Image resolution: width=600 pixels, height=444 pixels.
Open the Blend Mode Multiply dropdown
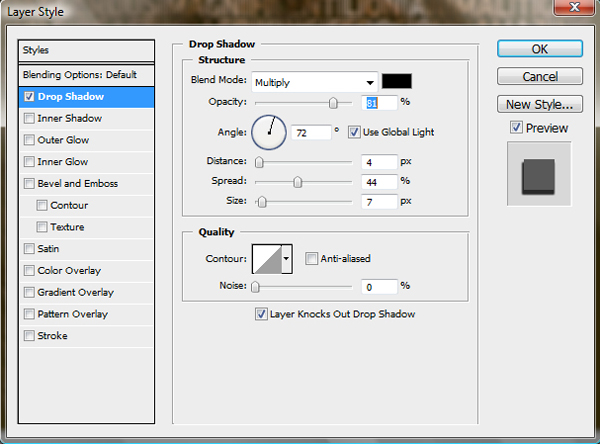pos(315,82)
